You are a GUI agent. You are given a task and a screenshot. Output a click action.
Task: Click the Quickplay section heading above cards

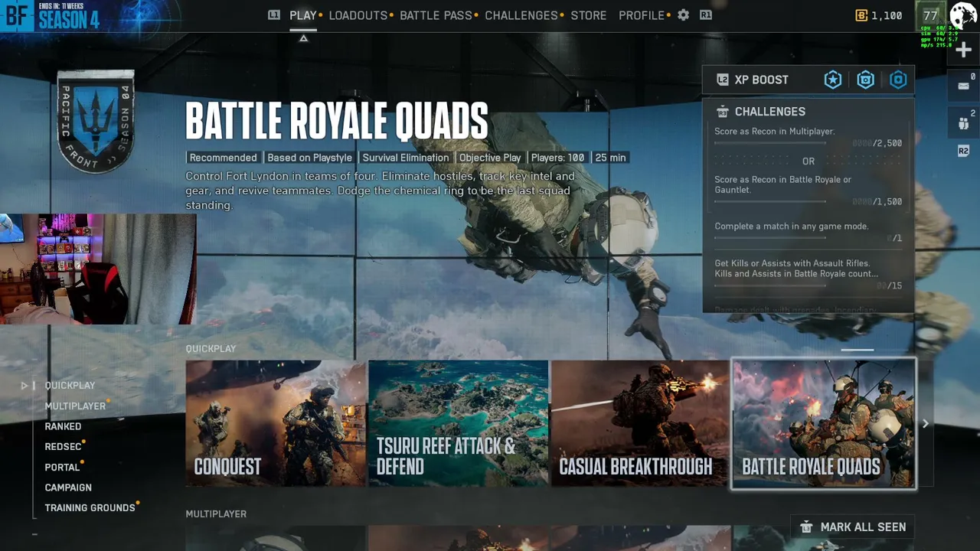211,349
